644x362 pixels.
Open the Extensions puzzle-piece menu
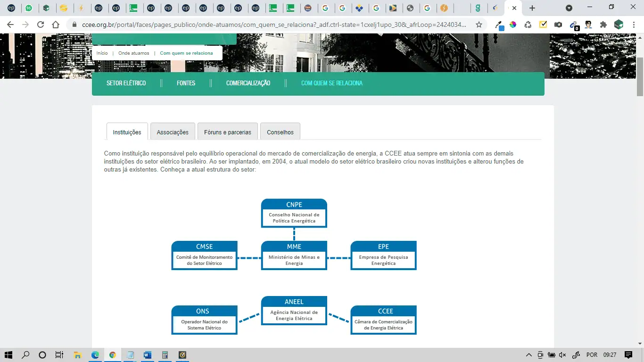point(603,25)
